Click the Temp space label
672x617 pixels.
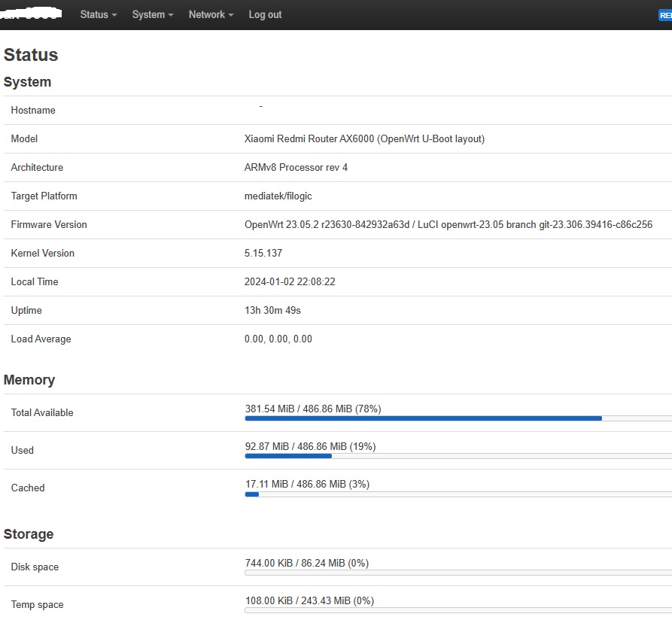37,604
